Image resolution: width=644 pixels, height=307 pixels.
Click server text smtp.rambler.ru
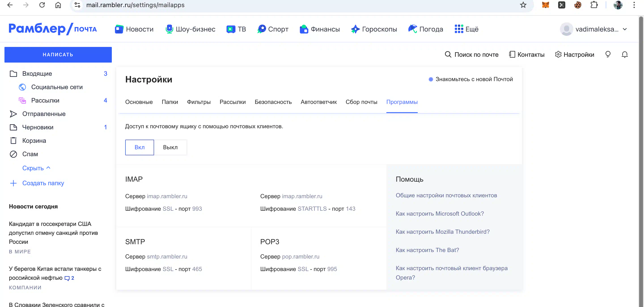167,257
